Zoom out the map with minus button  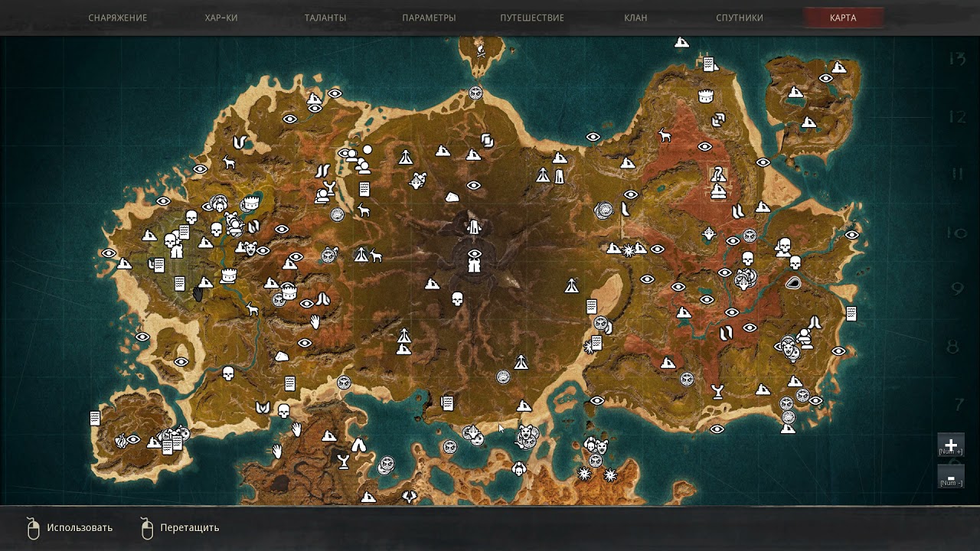tap(951, 477)
